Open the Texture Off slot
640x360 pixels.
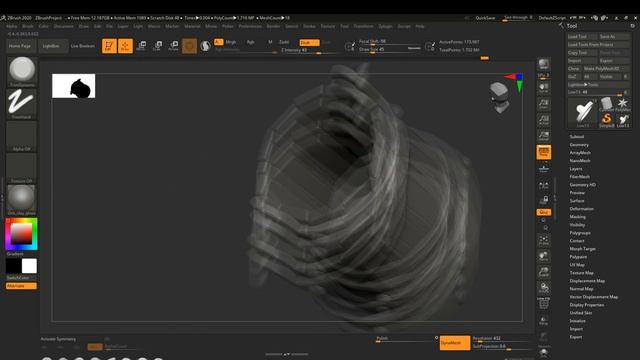(x=21, y=168)
